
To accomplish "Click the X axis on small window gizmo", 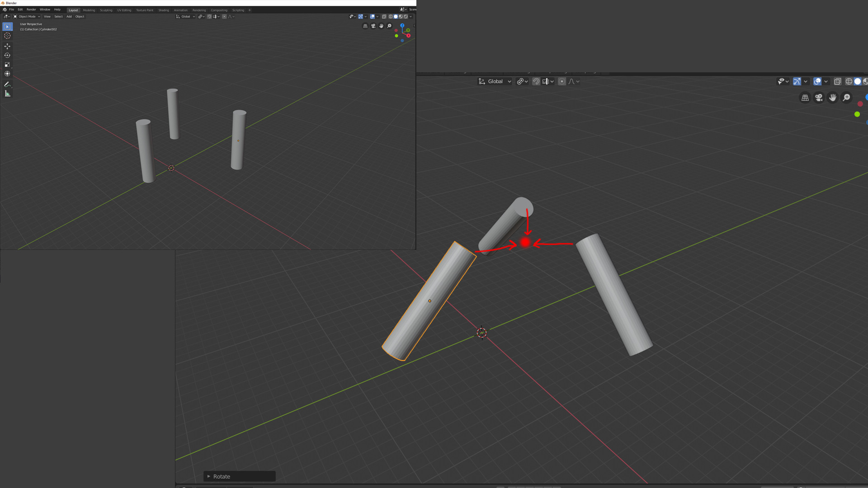I will coord(408,36).
